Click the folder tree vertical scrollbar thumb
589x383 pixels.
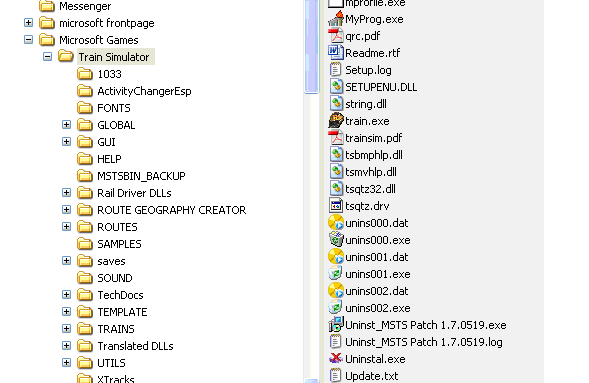click(311, 46)
